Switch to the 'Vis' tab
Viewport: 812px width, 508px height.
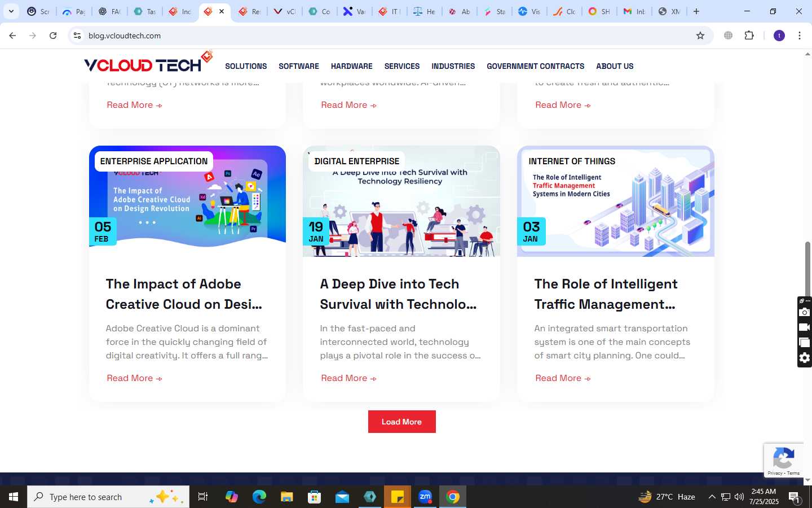(x=530, y=11)
